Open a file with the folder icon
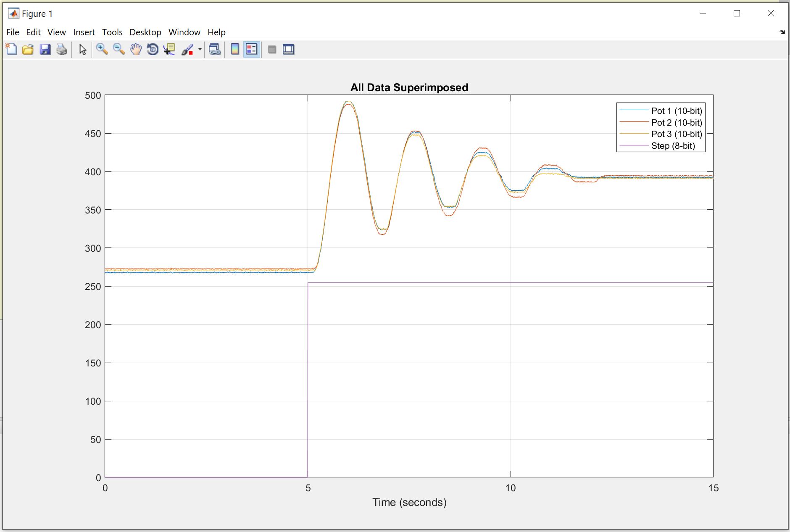 click(28, 50)
